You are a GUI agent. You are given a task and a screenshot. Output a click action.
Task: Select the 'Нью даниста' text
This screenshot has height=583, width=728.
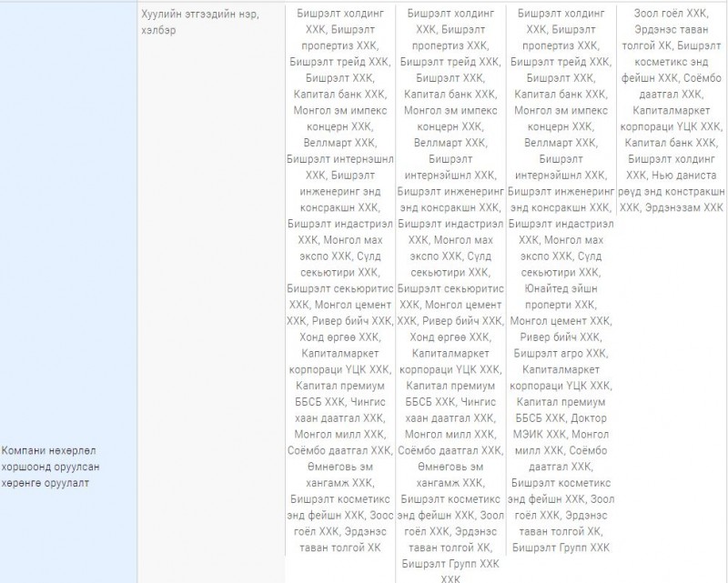point(684,175)
